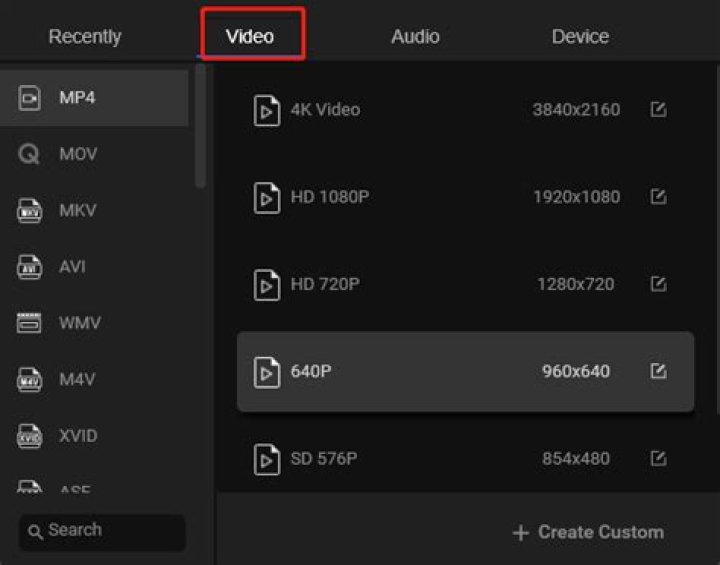Viewport: 720px width, 565px height.
Task: Choose the WMV format icon
Action: click(29, 323)
